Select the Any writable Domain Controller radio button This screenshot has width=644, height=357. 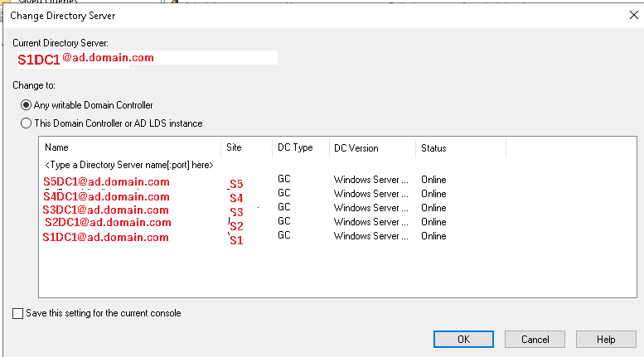click(x=27, y=105)
